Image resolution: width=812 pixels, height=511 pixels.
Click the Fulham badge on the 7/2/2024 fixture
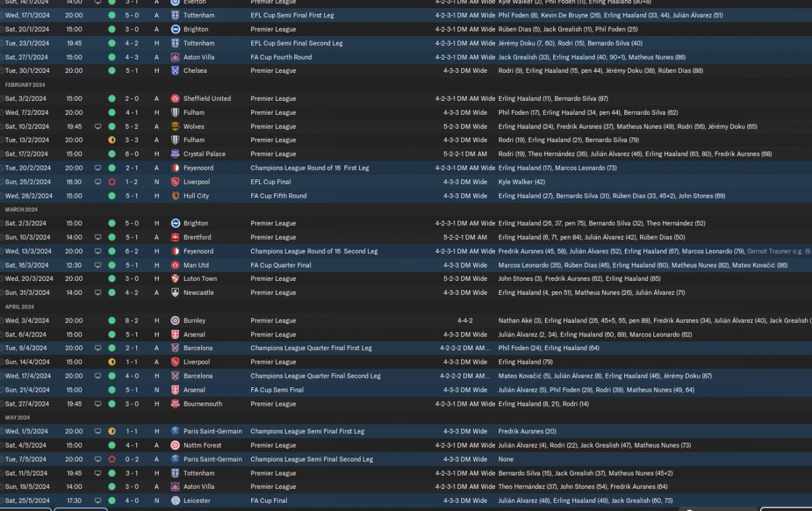pyautogui.click(x=175, y=112)
